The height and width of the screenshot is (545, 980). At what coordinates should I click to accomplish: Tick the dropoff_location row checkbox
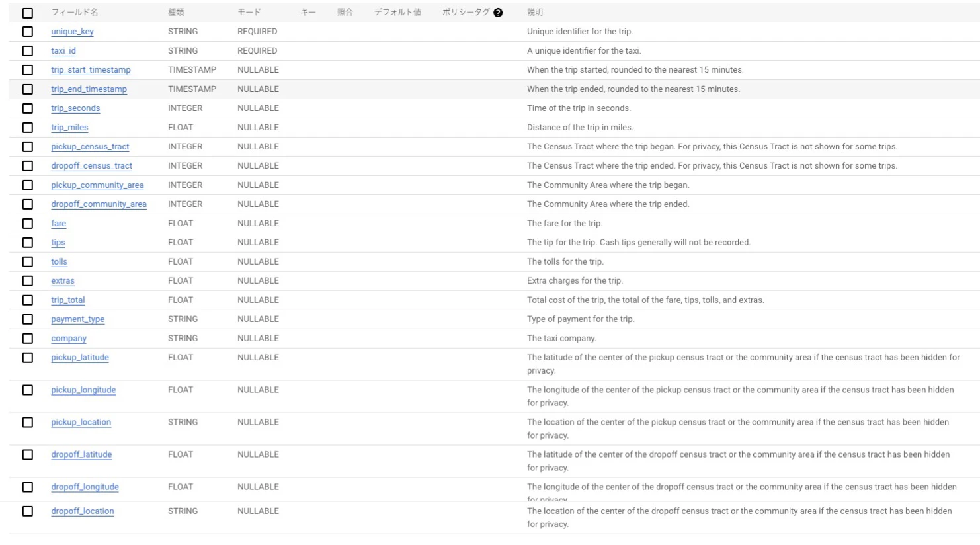(27, 511)
